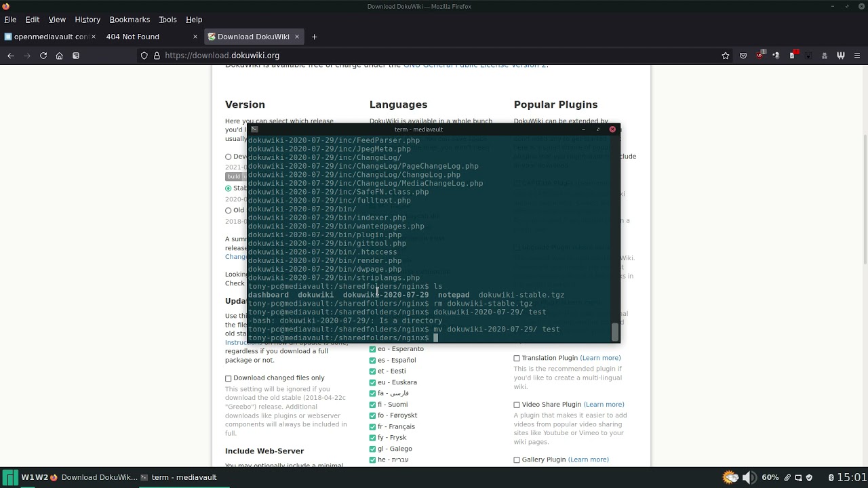Open the Manjaro start menu

point(10,477)
